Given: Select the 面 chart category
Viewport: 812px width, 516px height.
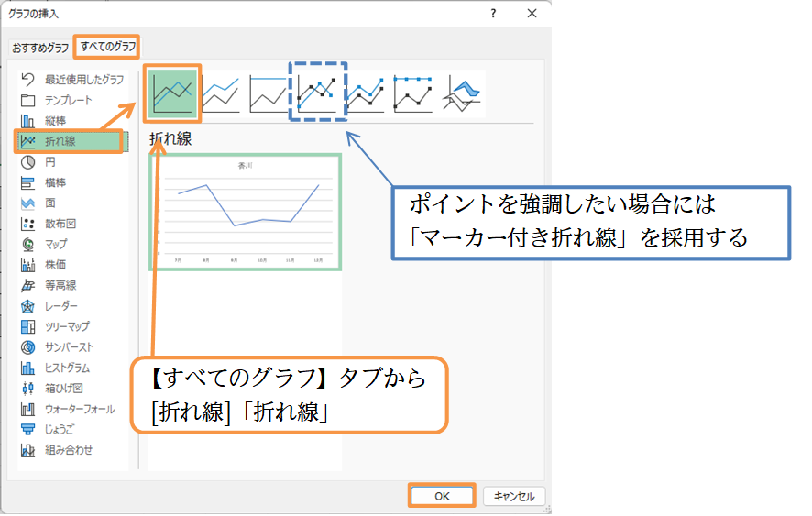Looking at the screenshot, I should [72, 203].
